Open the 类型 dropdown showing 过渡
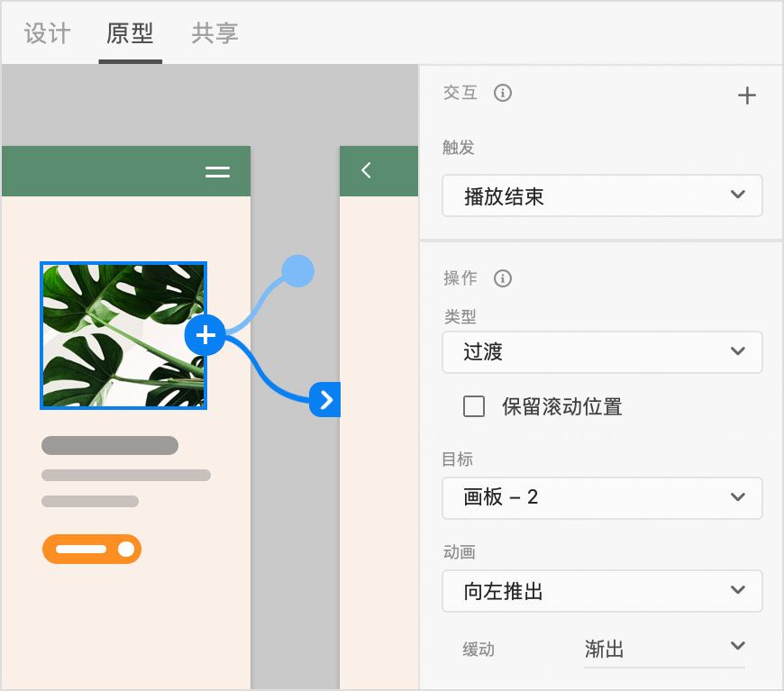This screenshot has width=784, height=691. (602, 352)
